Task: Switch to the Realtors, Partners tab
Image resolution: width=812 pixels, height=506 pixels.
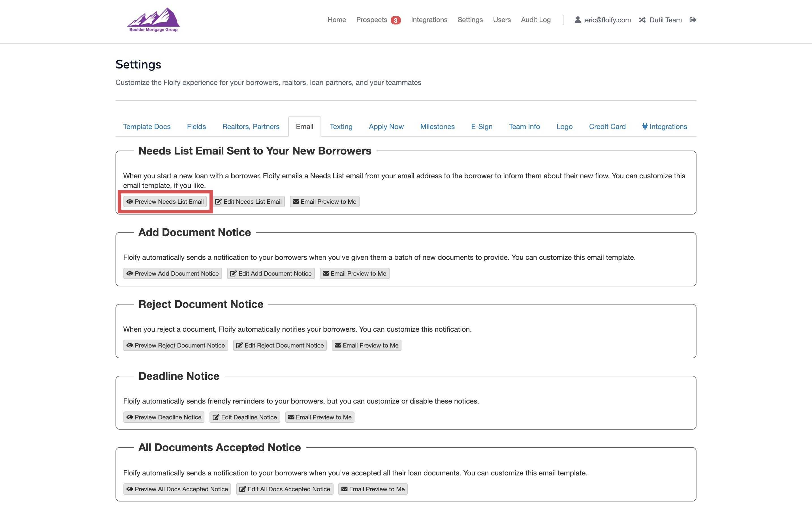Action: [251, 126]
